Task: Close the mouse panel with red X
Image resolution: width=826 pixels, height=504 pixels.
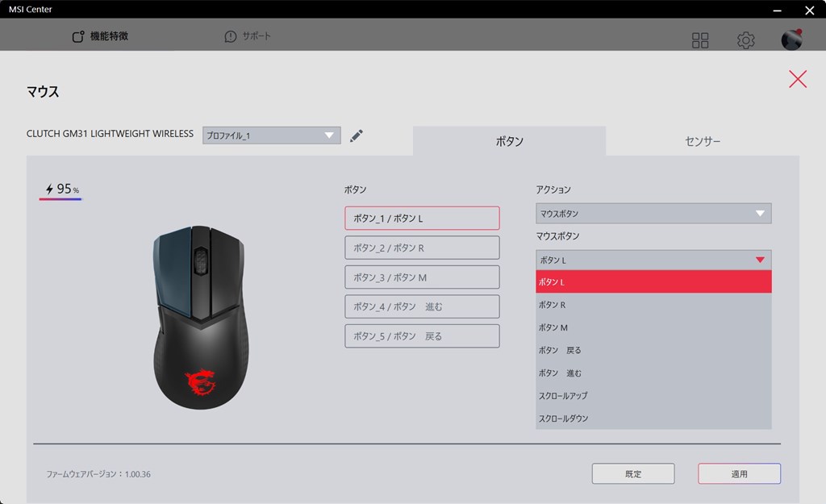Action: tap(798, 79)
